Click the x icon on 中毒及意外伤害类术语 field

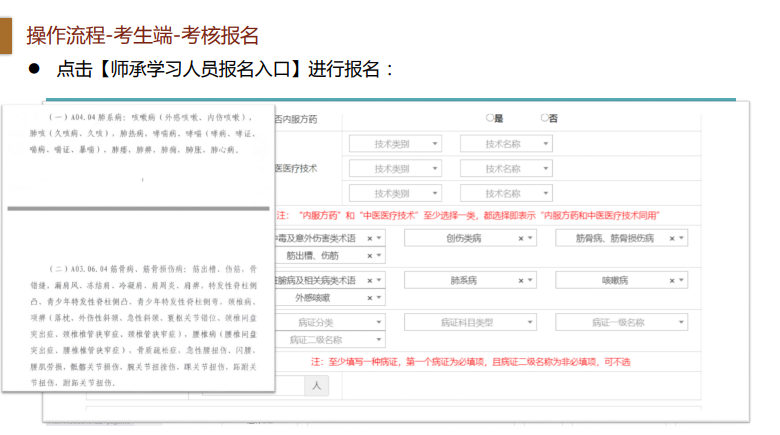(369, 239)
